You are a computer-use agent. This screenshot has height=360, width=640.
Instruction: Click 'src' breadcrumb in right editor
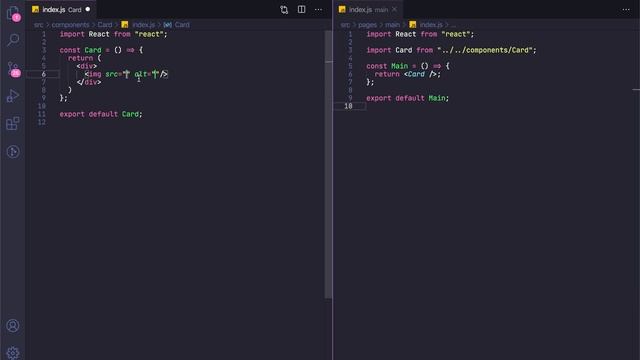pos(345,25)
